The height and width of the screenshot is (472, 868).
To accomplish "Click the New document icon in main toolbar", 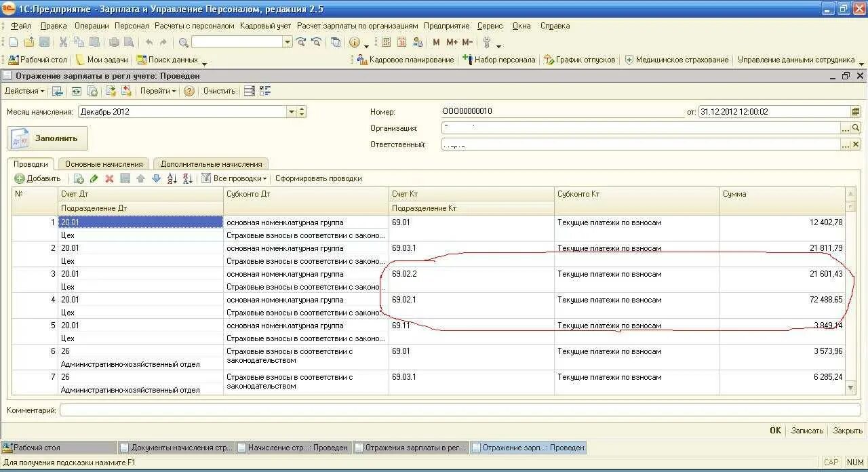I will (13, 42).
